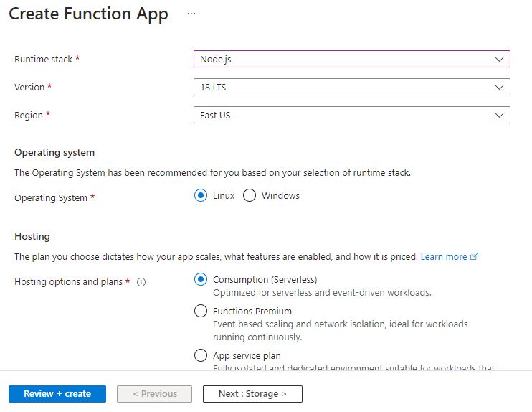The height and width of the screenshot is (412, 532).
Task: Click Review + create button
Action: coord(57,394)
